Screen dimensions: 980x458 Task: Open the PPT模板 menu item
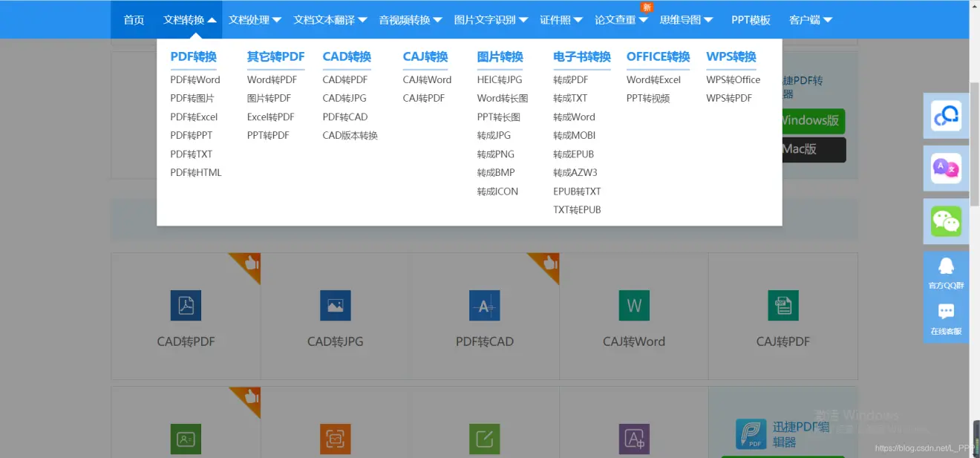click(751, 20)
